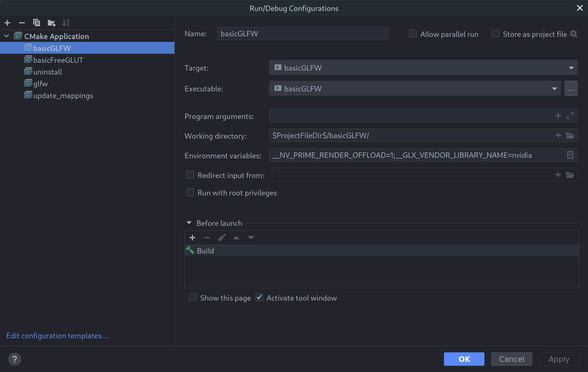Click the edit before-launch step icon

tap(222, 237)
